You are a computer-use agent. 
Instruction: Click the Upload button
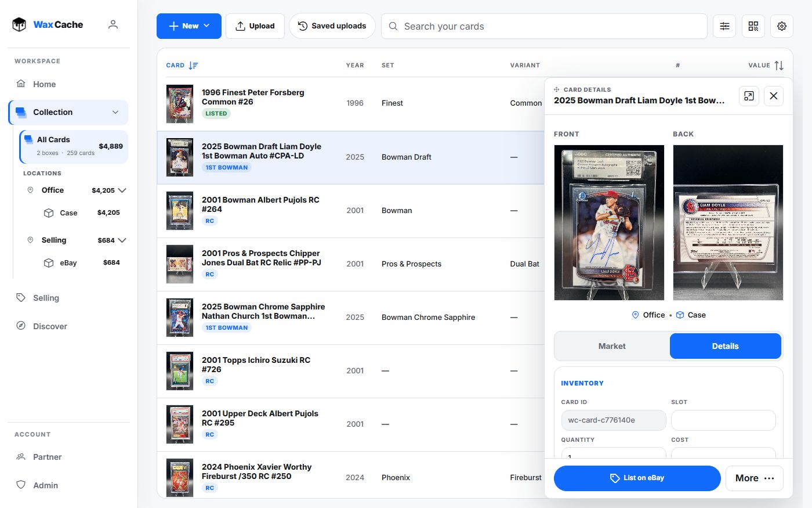click(255, 26)
